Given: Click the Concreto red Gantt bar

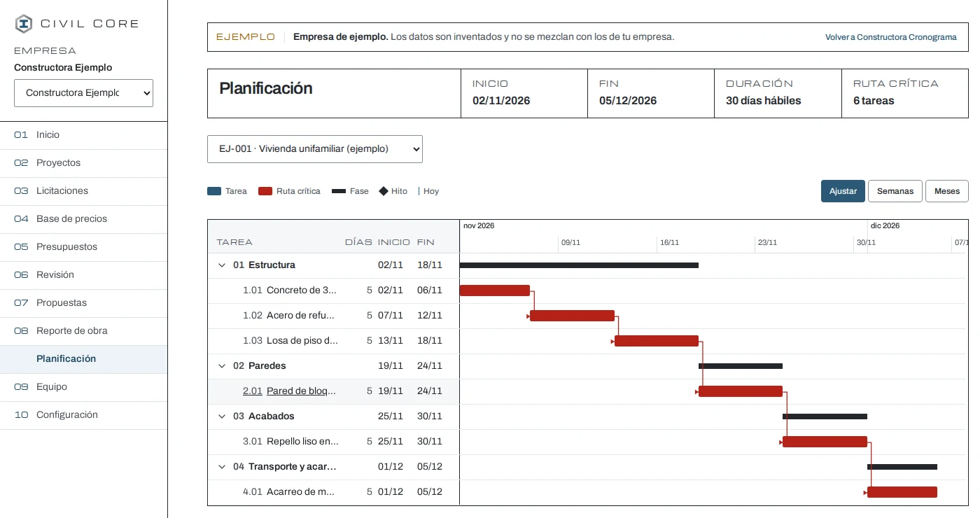Looking at the screenshot, I should (x=494, y=290).
